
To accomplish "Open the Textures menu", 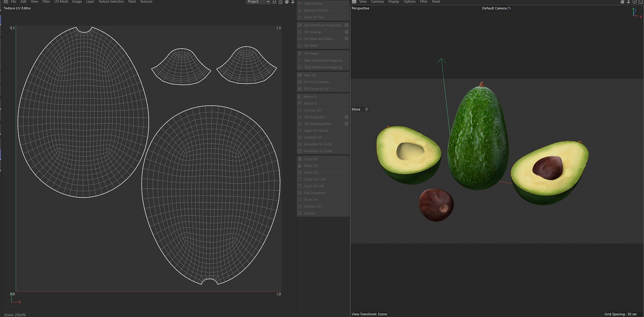I will point(146,2).
